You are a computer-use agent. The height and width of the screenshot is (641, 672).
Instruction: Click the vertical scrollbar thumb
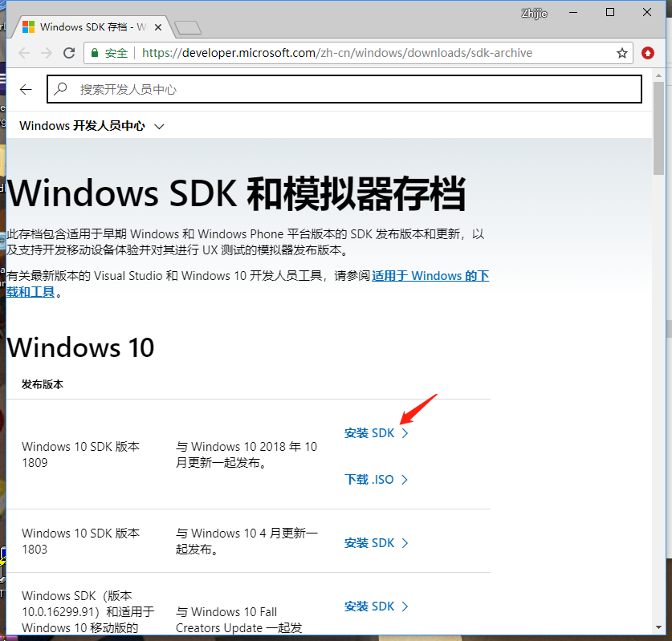point(658,128)
